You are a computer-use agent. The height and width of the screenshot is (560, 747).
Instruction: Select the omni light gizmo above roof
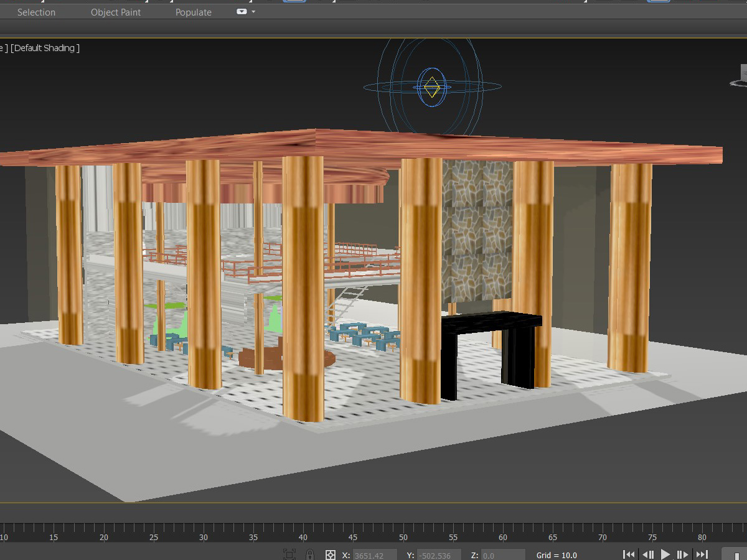click(x=432, y=87)
